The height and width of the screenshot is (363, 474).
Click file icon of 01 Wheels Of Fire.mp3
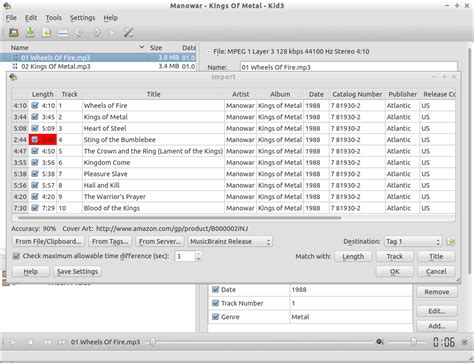click(15, 58)
